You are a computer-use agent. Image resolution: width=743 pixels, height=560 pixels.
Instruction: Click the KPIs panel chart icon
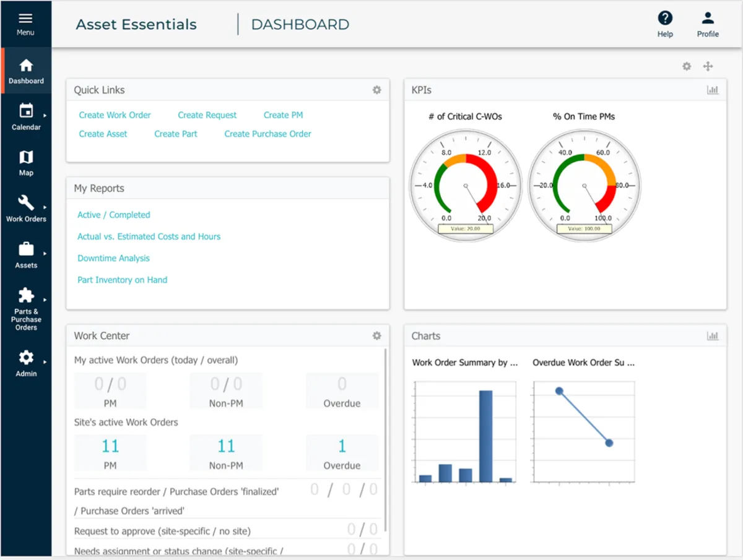tap(713, 90)
